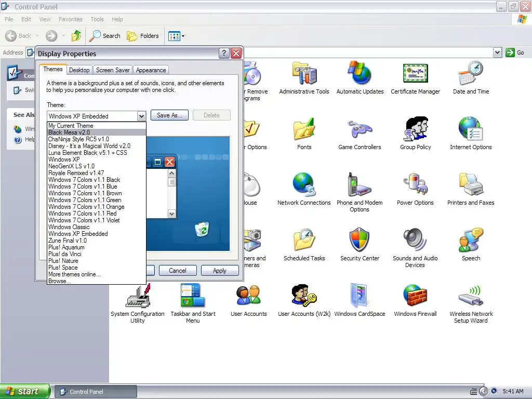Switch to the Appearance tab
The image size is (532, 399).
[151, 70]
